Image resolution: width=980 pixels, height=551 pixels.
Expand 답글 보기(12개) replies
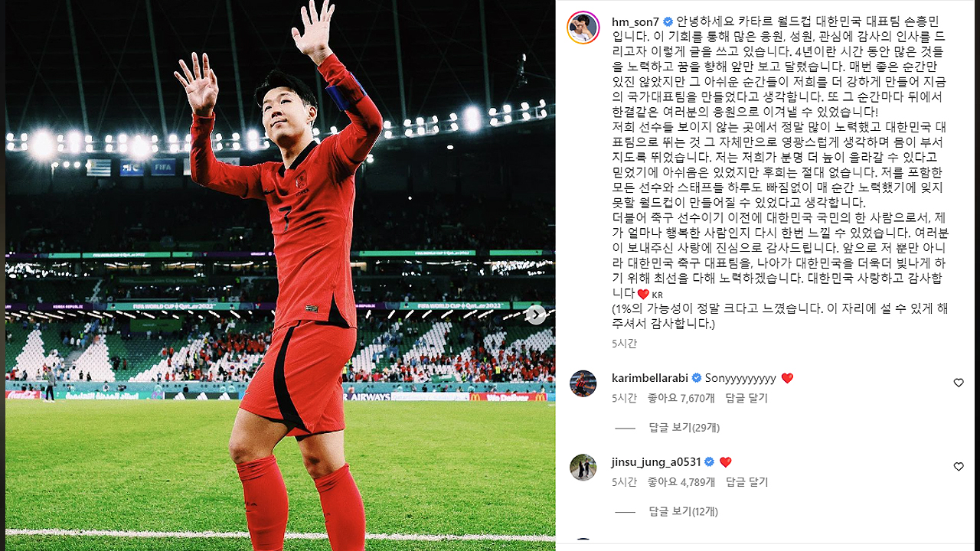point(684,512)
